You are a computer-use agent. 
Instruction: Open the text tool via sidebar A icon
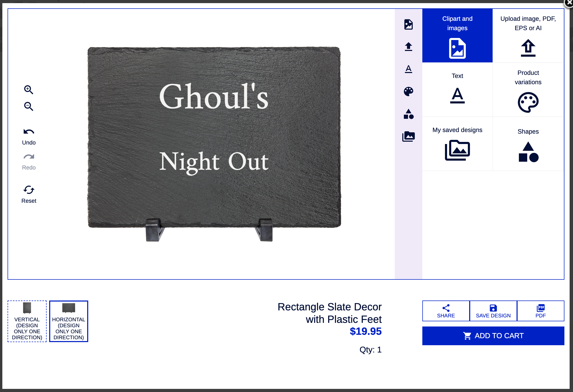pos(409,69)
